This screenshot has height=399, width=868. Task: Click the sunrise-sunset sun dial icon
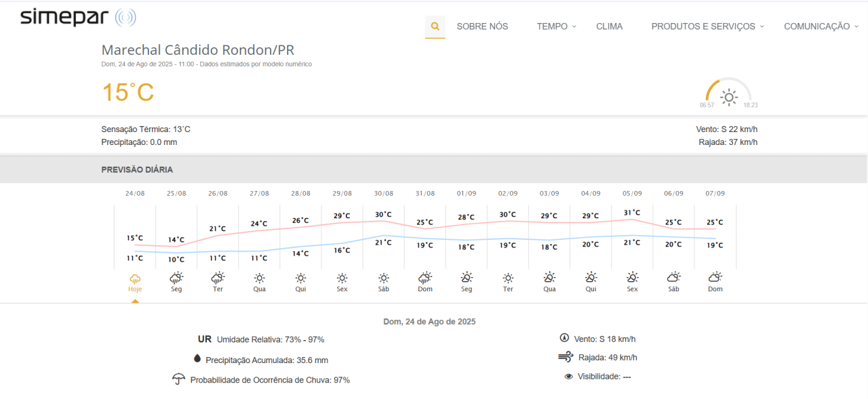(729, 97)
